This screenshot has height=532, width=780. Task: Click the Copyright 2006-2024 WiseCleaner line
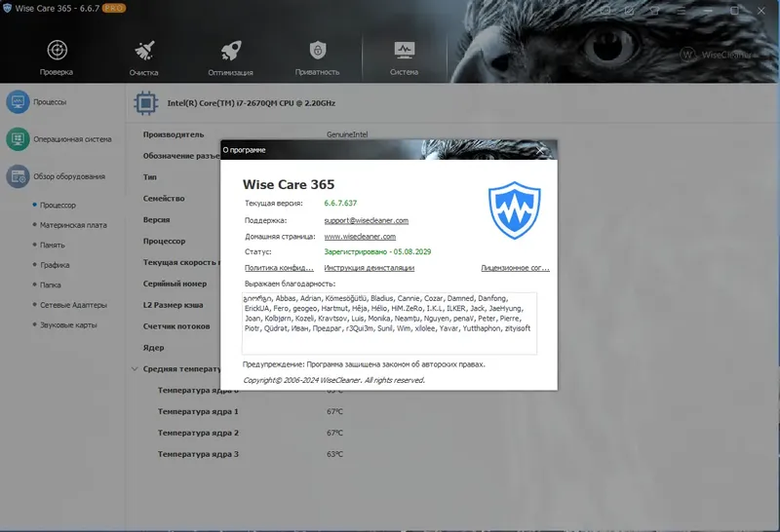[333, 380]
